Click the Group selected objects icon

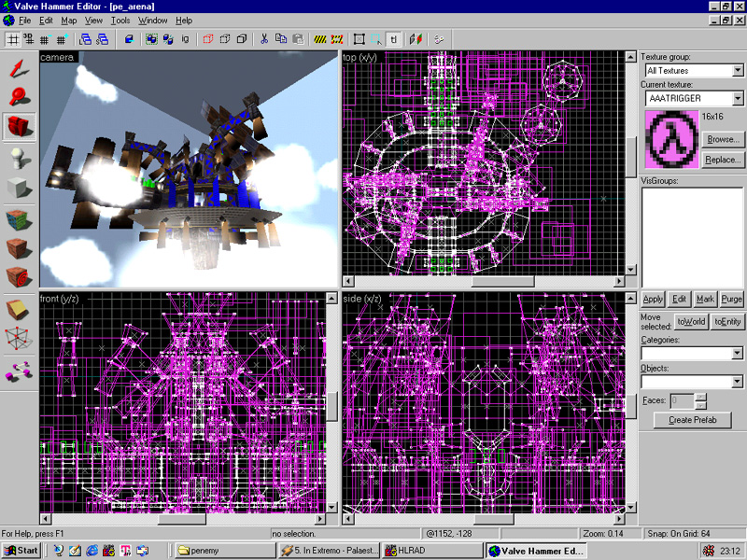tap(151, 39)
